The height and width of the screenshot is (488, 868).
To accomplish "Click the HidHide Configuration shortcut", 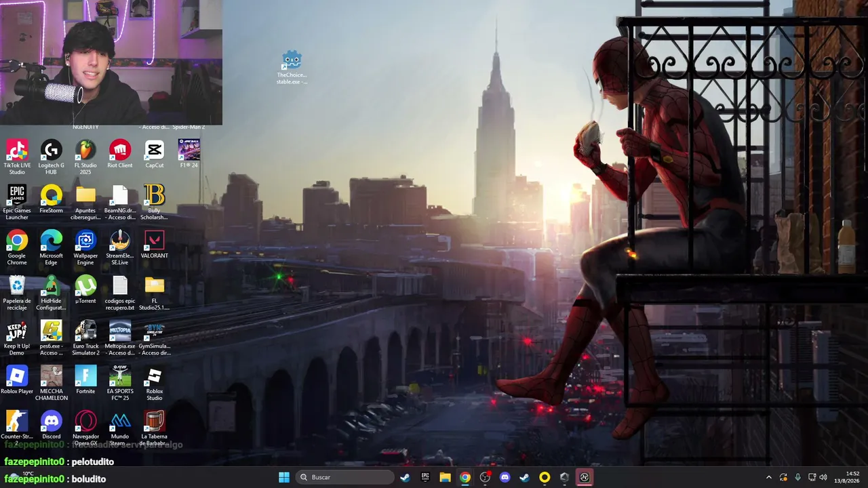I will pos(52,293).
